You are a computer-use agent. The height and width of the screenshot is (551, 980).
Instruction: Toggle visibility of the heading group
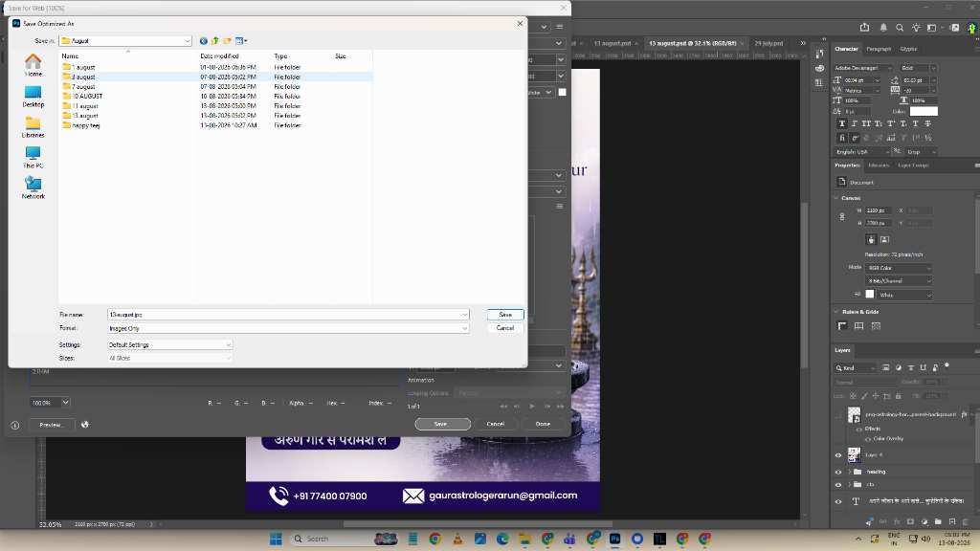pos(838,473)
